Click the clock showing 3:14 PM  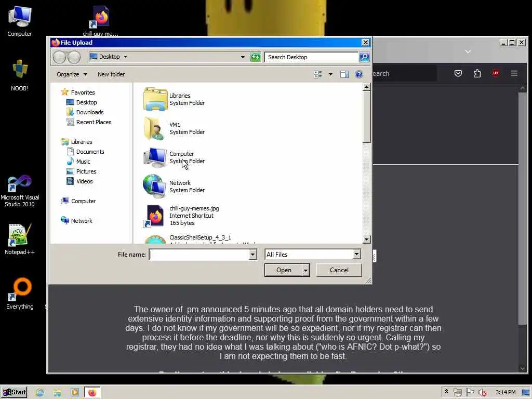click(x=505, y=393)
